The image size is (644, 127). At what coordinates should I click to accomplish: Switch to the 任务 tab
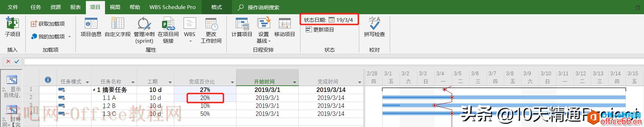coord(35,7)
